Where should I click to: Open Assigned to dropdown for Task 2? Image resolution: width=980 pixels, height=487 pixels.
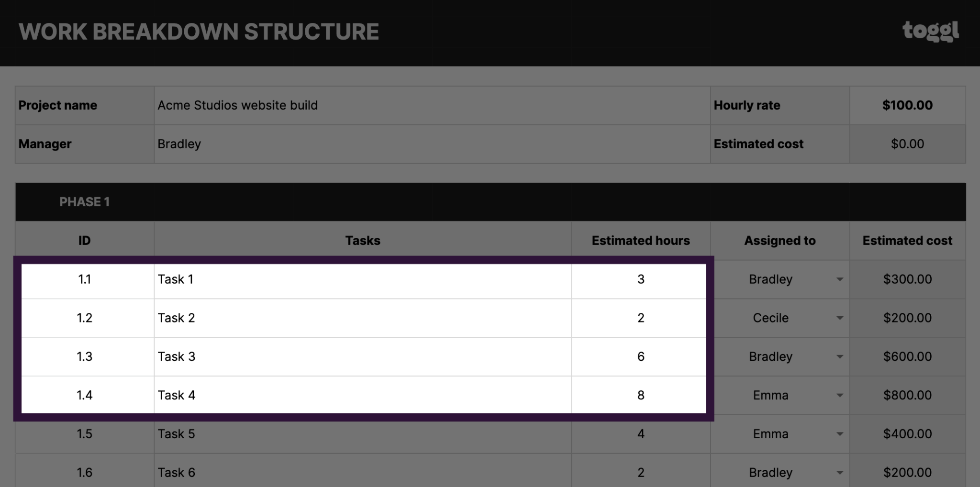coord(839,318)
